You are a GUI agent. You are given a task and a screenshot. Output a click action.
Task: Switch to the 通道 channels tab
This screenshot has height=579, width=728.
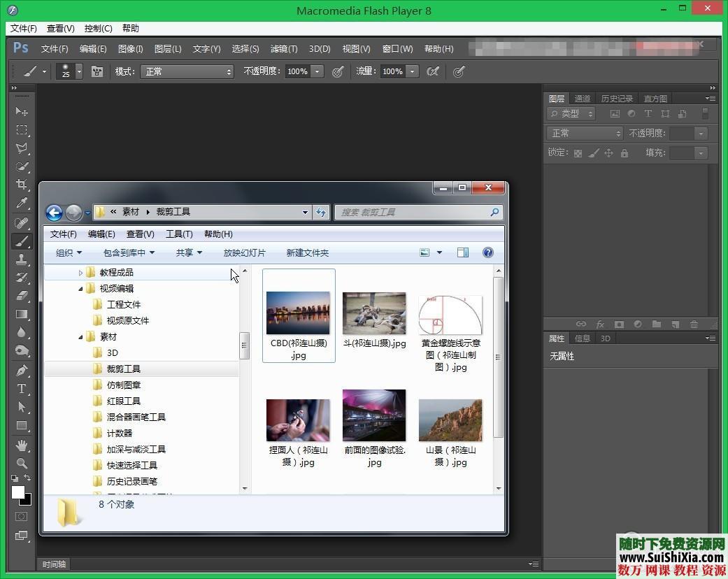[x=583, y=98]
